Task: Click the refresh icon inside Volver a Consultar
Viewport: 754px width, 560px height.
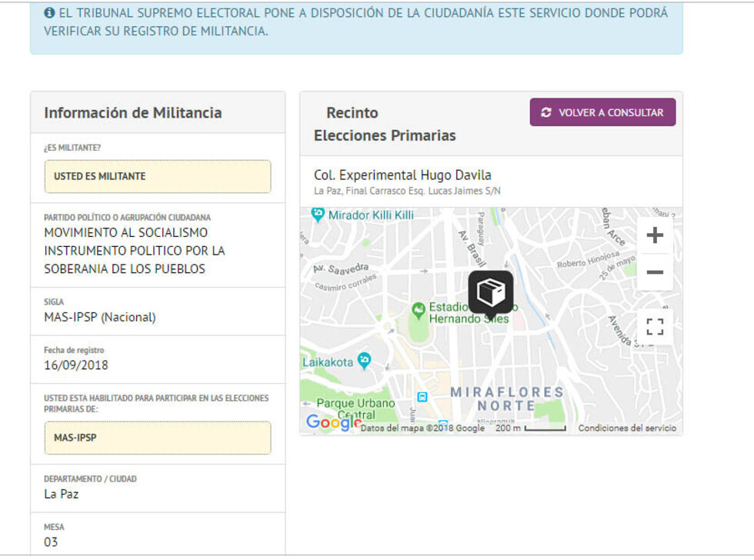Action: (x=545, y=112)
